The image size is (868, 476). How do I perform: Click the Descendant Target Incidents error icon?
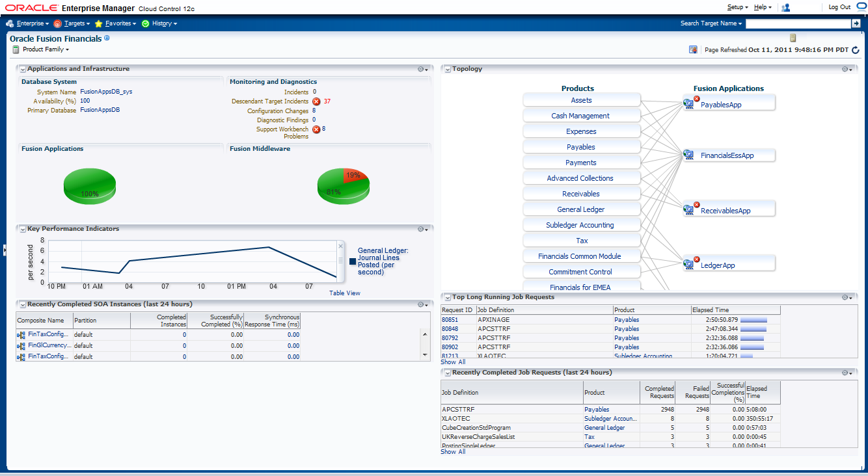(316, 101)
